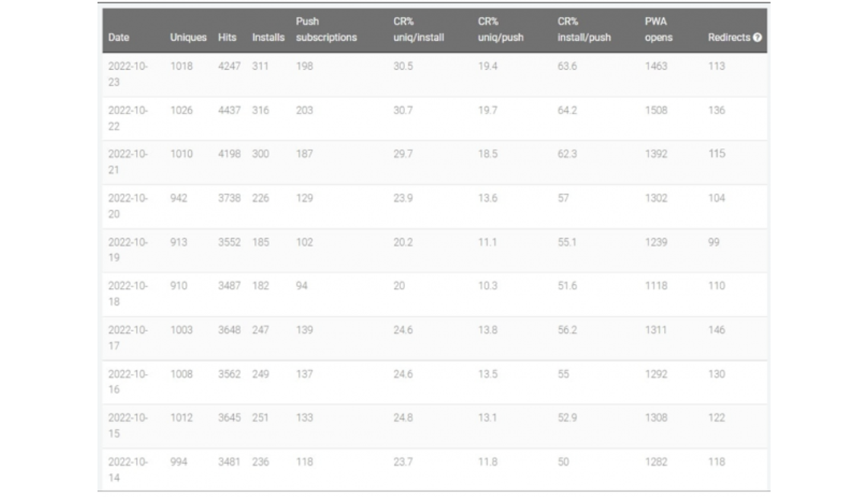The width and height of the screenshot is (868, 497).
Task: Sort by the Date column header
Action: tap(119, 38)
